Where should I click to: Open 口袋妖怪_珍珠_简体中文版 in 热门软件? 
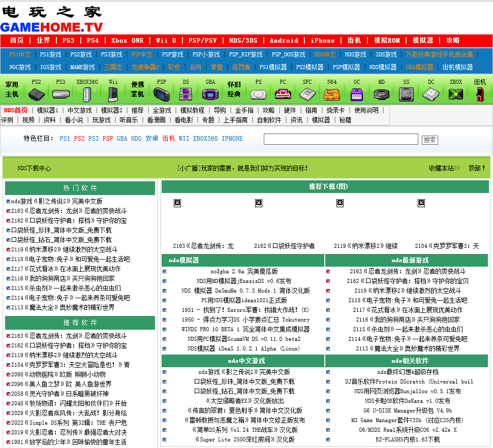pos(61,230)
